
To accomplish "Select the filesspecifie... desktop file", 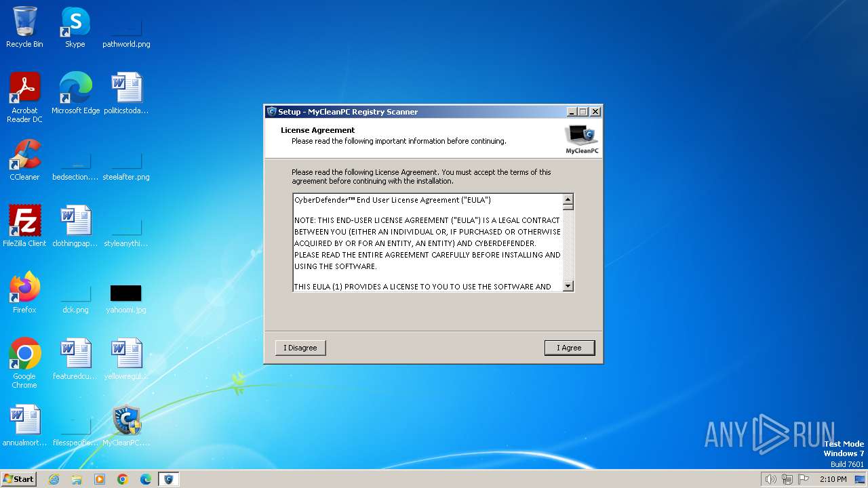I will [75, 430].
